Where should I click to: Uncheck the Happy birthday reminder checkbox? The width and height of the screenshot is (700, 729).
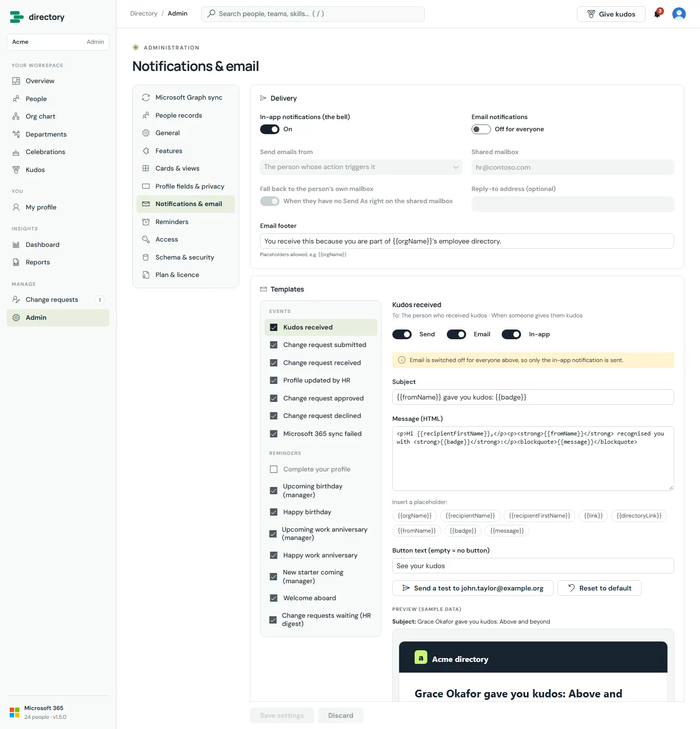tap(274, 512)
